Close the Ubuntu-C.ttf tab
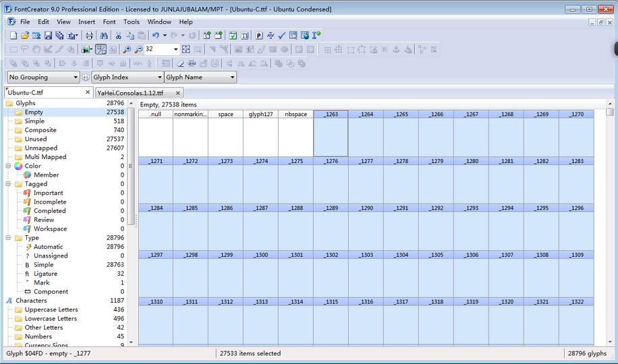 point(88,92)
